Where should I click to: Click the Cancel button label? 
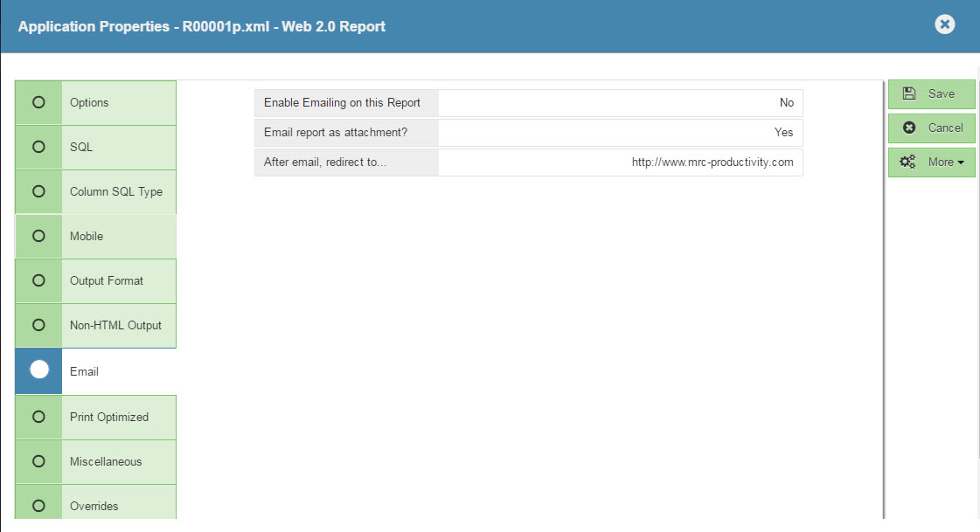[946, 128]
